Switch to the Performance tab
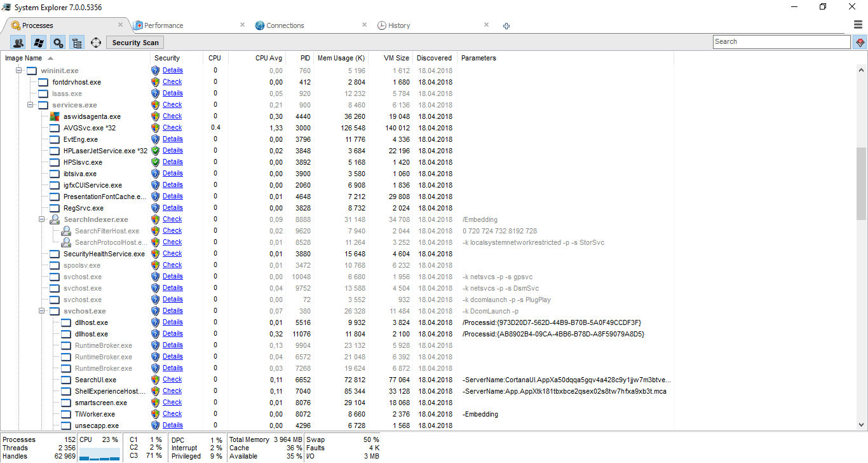868x463 pixels. coord(163,25)
